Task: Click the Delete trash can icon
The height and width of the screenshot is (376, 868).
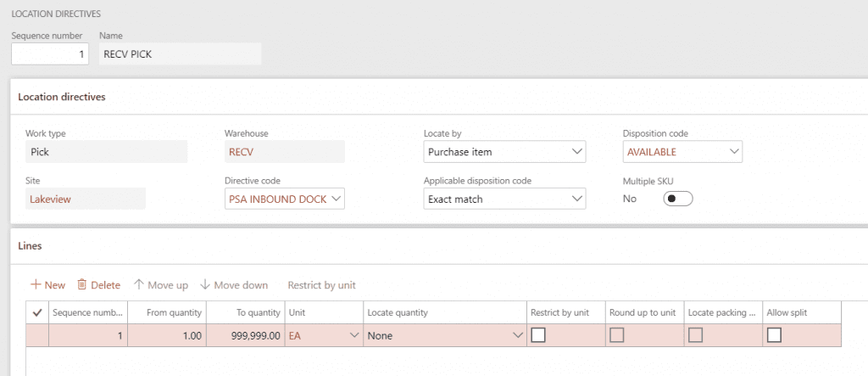Action: 82,285
